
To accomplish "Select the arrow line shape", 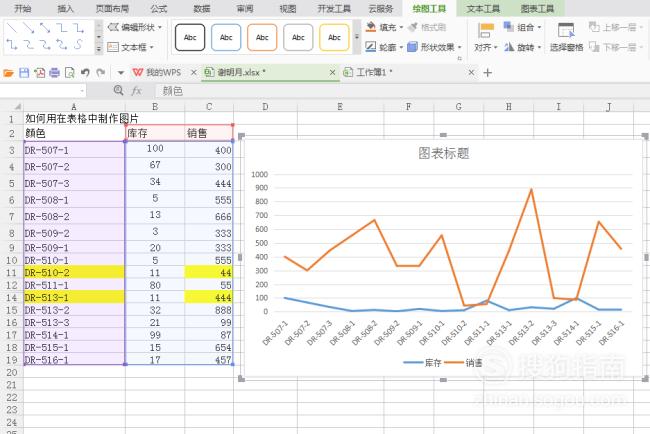I will coord(28,28).
